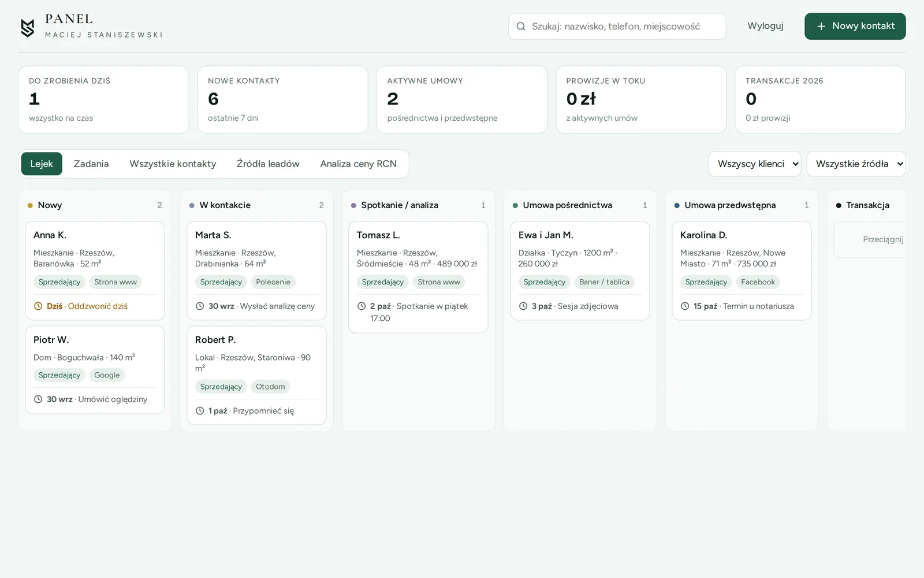The image size is (924, 578).
Task: Click the W kontakcie column header
Action: [225, 205]
